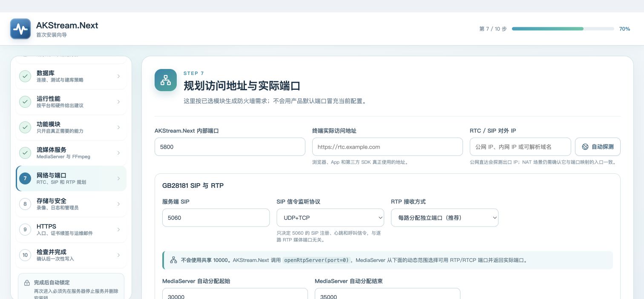
Task: Expand the 运行性能 step chevron
Action: (118, 102)
